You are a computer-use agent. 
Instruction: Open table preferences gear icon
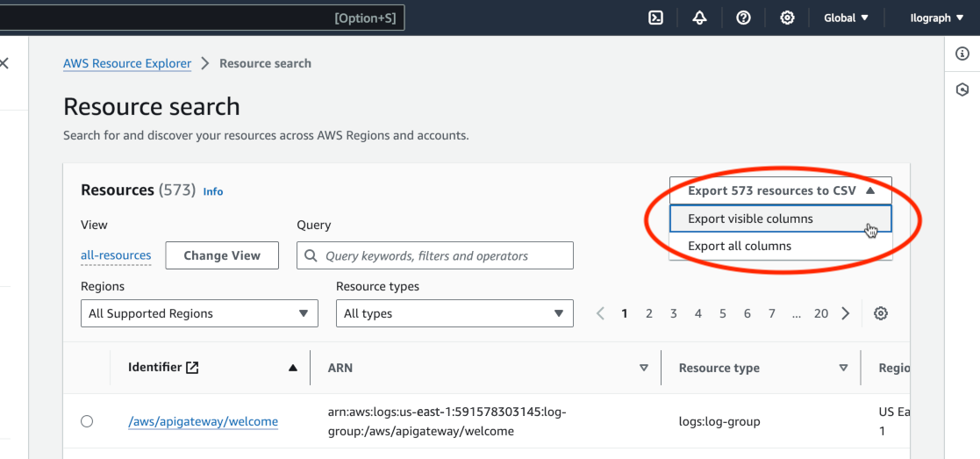click(881, 313)
